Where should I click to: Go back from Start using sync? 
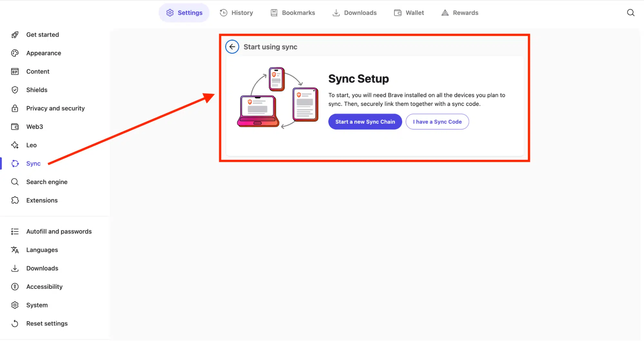(232, 46)
